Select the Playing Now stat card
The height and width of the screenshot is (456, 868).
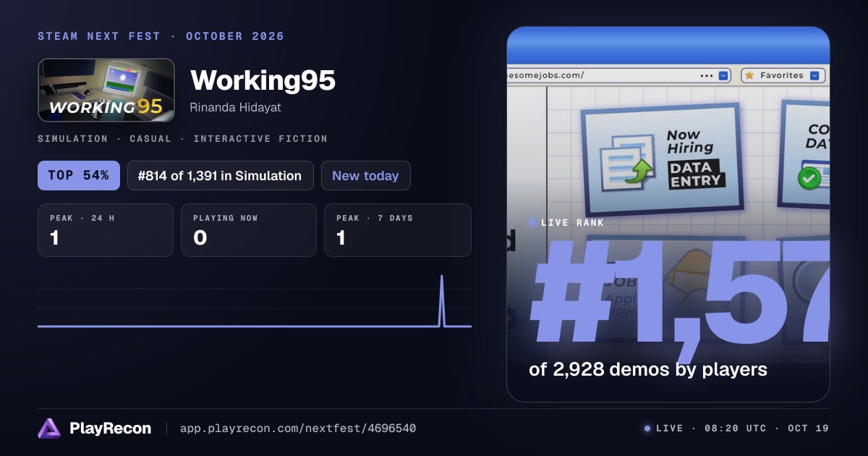click(x=248, y=230)
